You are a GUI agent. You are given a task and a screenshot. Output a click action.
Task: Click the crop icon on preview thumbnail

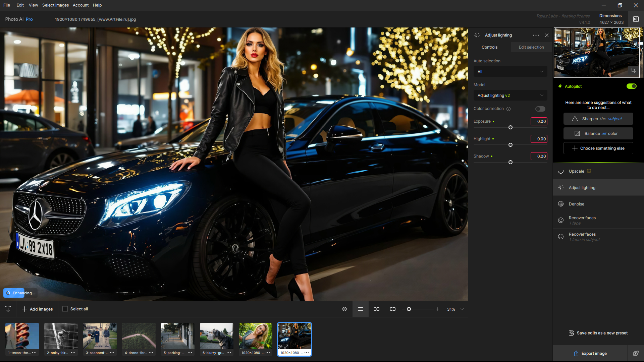633,70
